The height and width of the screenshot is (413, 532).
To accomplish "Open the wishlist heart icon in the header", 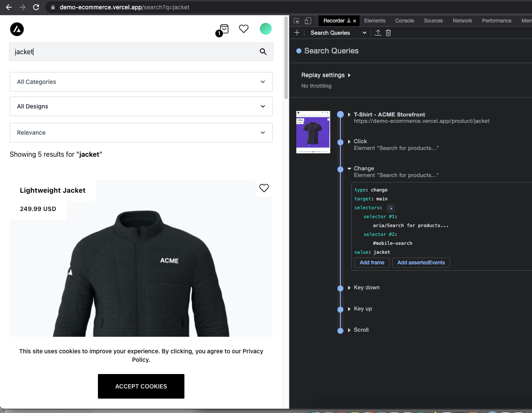I will [x=244, y=29].
